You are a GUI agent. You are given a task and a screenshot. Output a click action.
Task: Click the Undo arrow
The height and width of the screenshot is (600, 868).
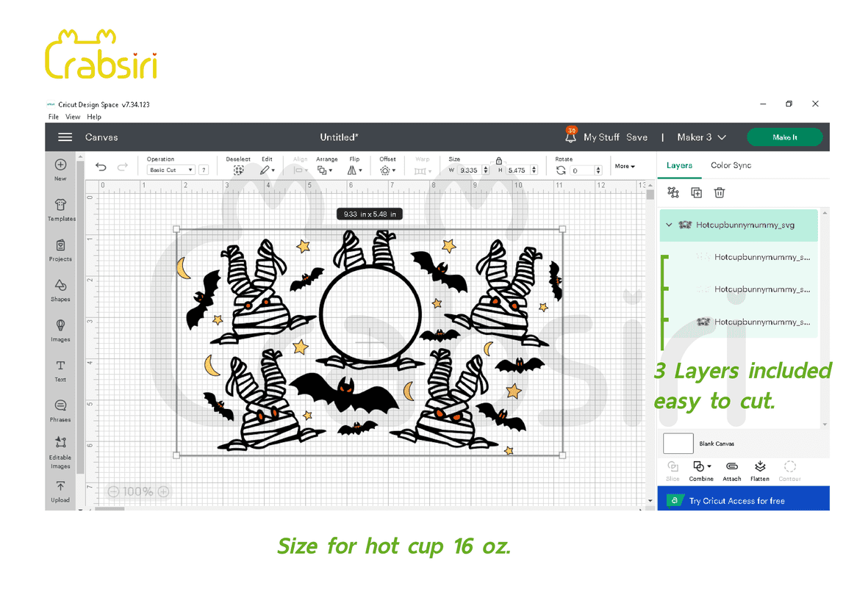101,167
